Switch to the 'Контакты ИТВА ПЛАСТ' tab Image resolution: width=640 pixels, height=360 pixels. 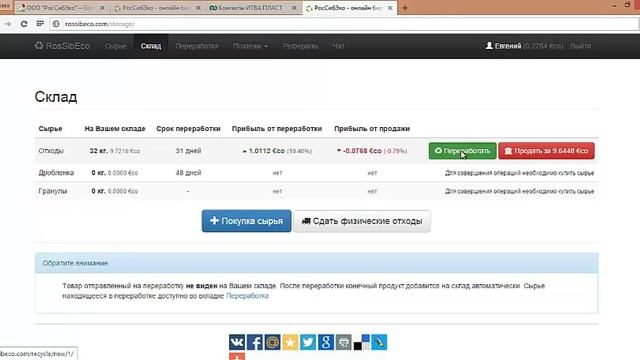click(250, 8)
